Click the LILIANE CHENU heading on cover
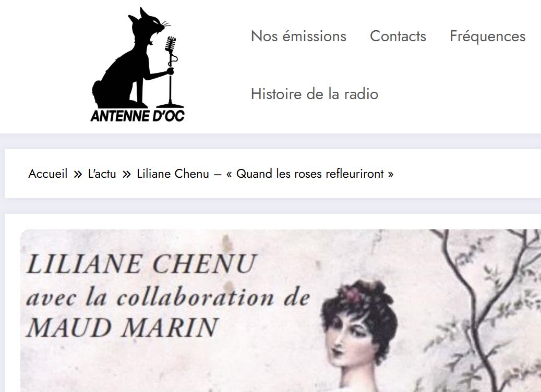541x392 pixels. click(x=142, y=264)
